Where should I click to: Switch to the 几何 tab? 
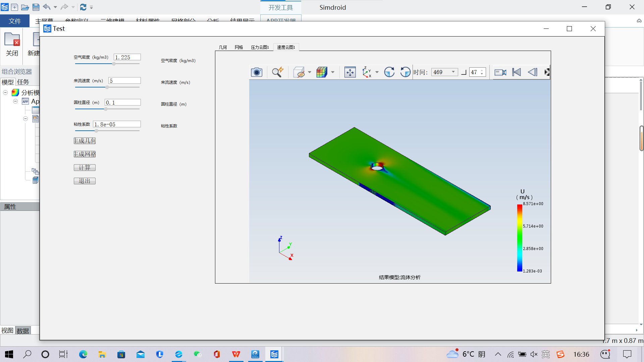tap(223, 47)
